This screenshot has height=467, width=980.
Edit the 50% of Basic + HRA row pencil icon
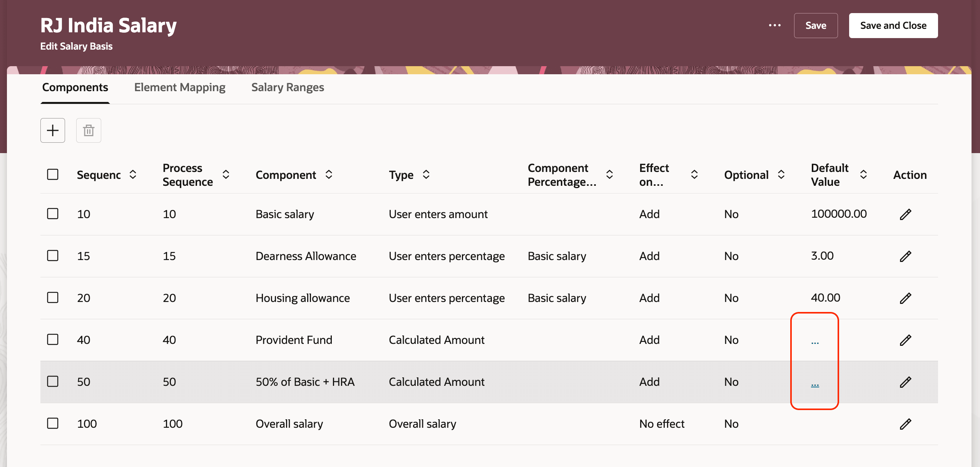click(906, 382)
